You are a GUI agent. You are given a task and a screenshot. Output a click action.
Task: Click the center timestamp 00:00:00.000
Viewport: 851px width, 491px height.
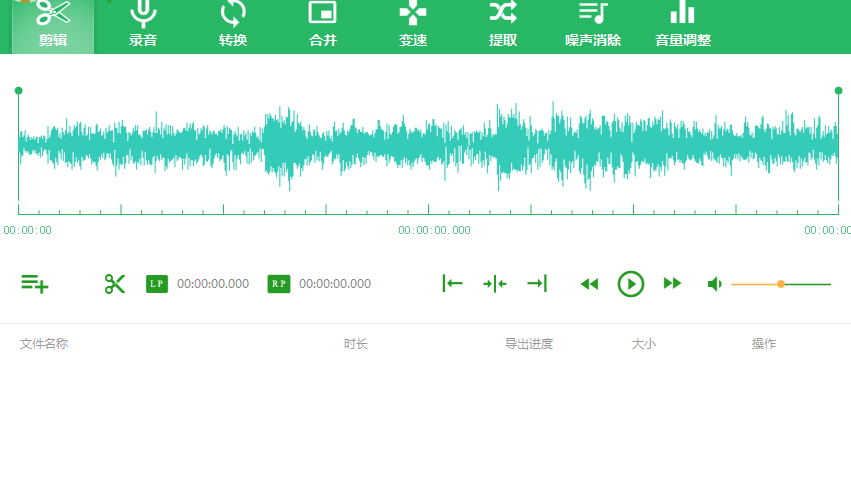click(x=434, y=230)
